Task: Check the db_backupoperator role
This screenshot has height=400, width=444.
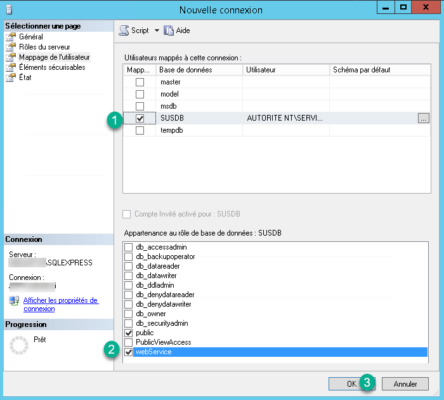Action: click(128, 257)
